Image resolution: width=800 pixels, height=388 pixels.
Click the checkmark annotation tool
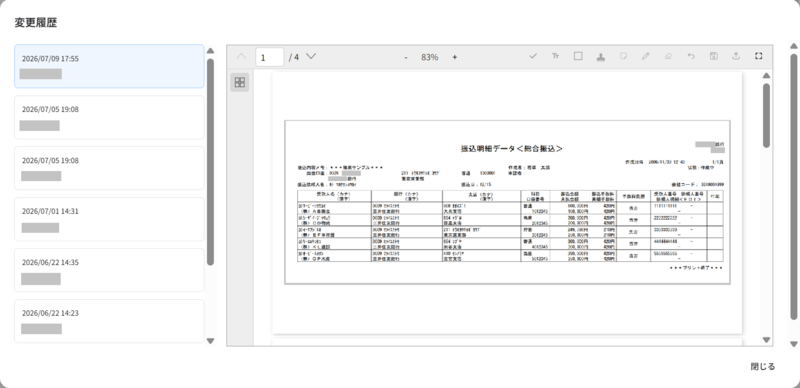pos(533,57)
